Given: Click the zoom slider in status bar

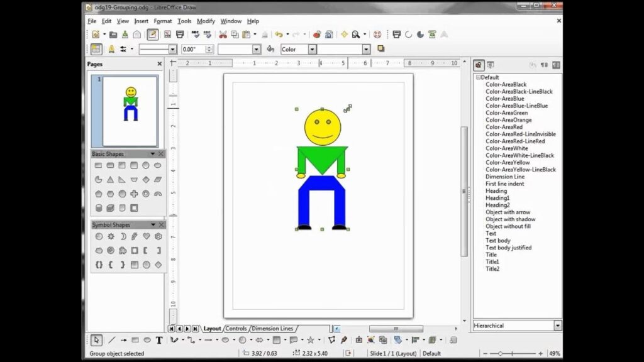Looking at the screenshot, I should pyautogui.click(x=517, y=354).
